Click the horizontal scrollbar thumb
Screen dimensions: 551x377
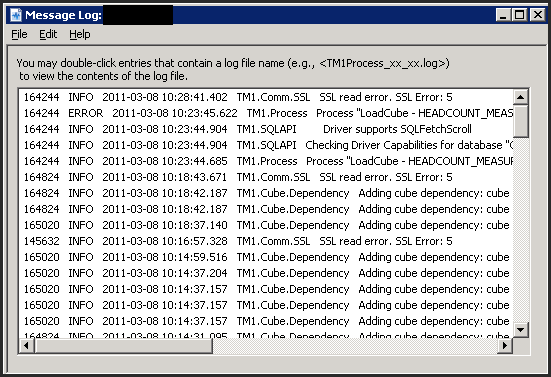[123, 345]
